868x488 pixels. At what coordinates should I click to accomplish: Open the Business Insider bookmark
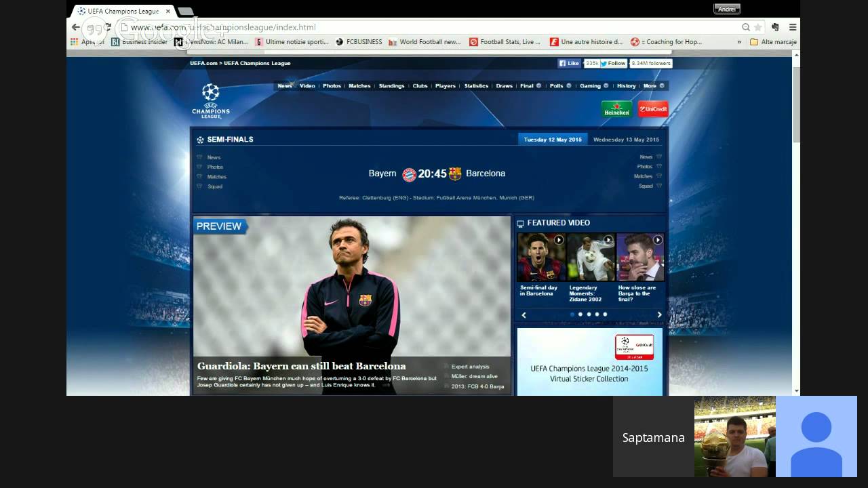tap(139, 41)
